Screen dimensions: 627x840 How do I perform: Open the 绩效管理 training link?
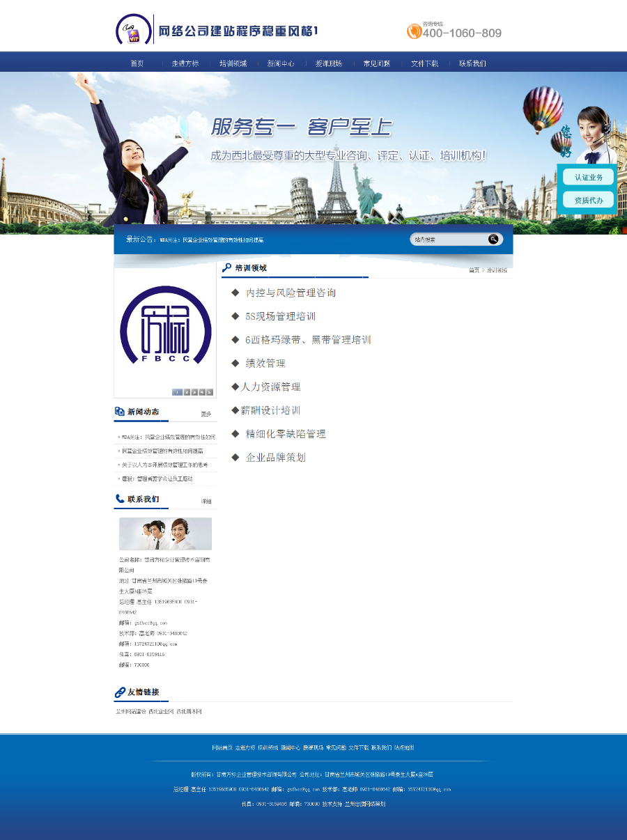click(265, 363)
